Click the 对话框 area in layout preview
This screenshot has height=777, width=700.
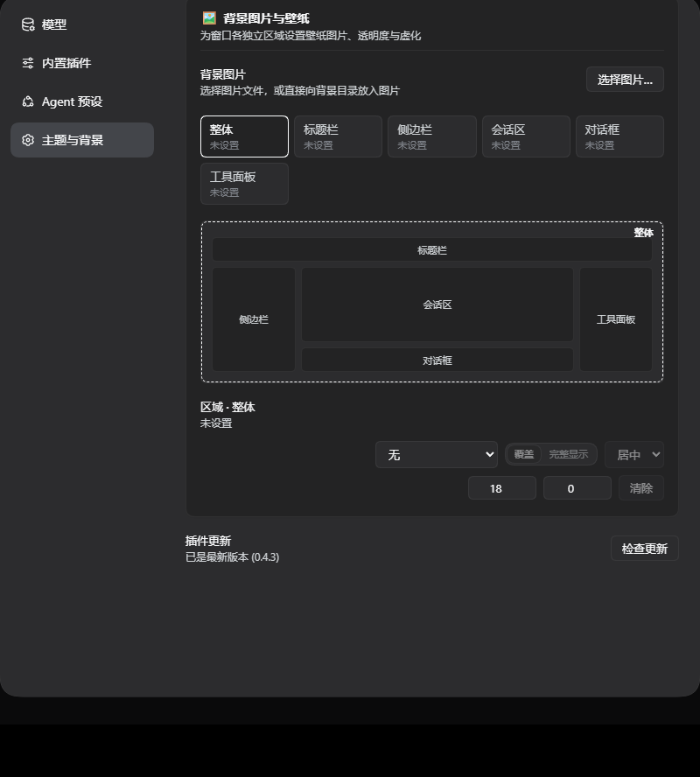tap(437, 360)
